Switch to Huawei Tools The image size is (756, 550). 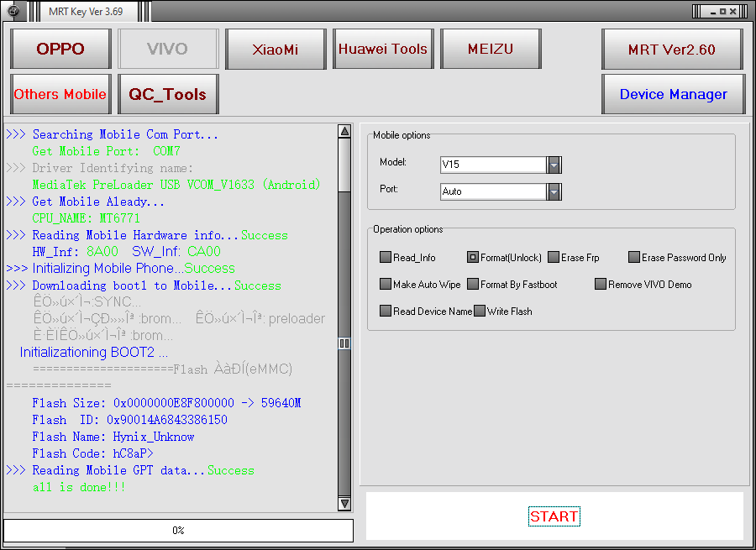point(383,49)
